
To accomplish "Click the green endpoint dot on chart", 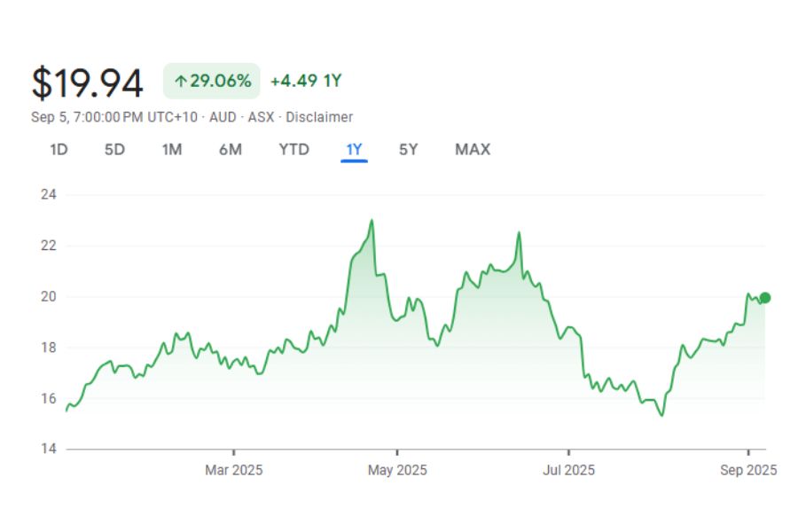I will (x=765, y=298).
